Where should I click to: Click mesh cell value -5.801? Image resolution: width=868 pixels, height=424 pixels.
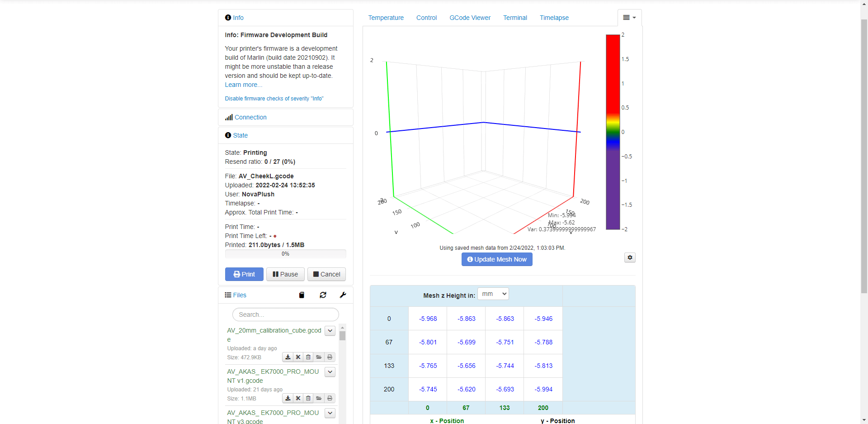tap(428, 342)
